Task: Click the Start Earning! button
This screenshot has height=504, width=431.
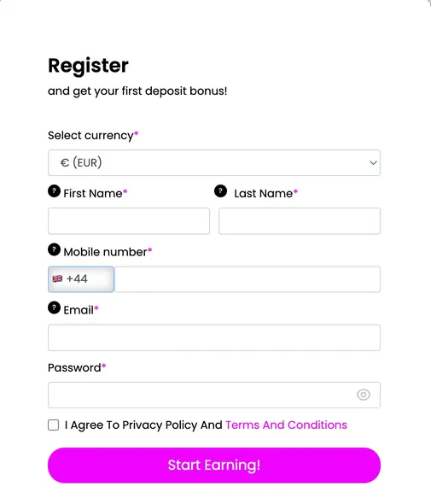Action: click(214, 465)
